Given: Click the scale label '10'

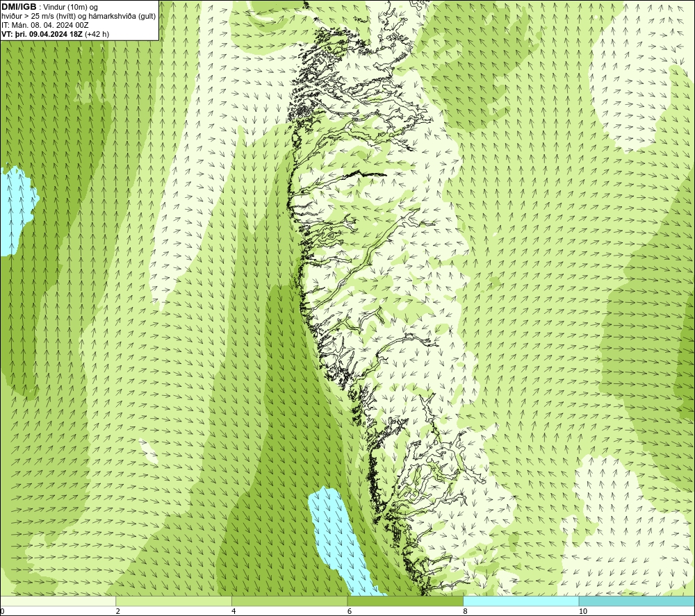Looking at the screenshot, I should pos(583,611).
